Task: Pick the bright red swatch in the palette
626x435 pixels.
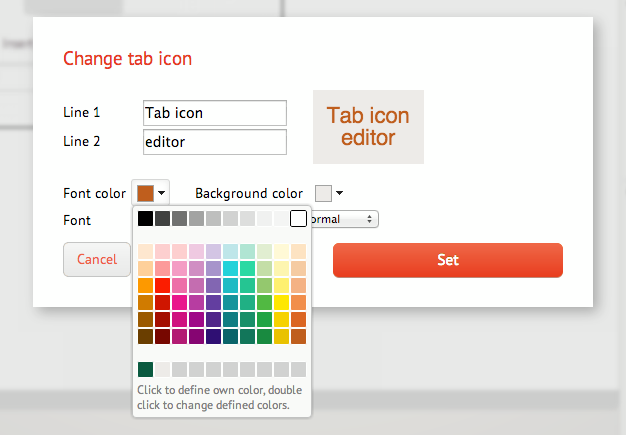Action: pyautogui.click(x=162, y=285)
